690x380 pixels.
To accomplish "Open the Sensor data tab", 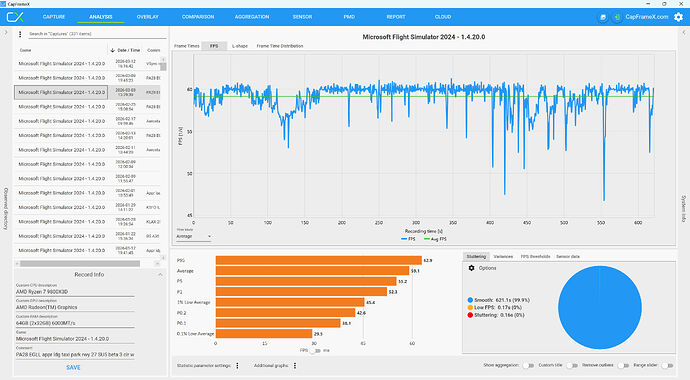I will [x=568, y=256].
